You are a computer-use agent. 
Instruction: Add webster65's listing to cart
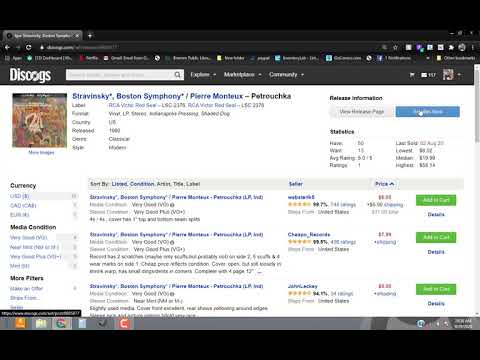point(436,200)
